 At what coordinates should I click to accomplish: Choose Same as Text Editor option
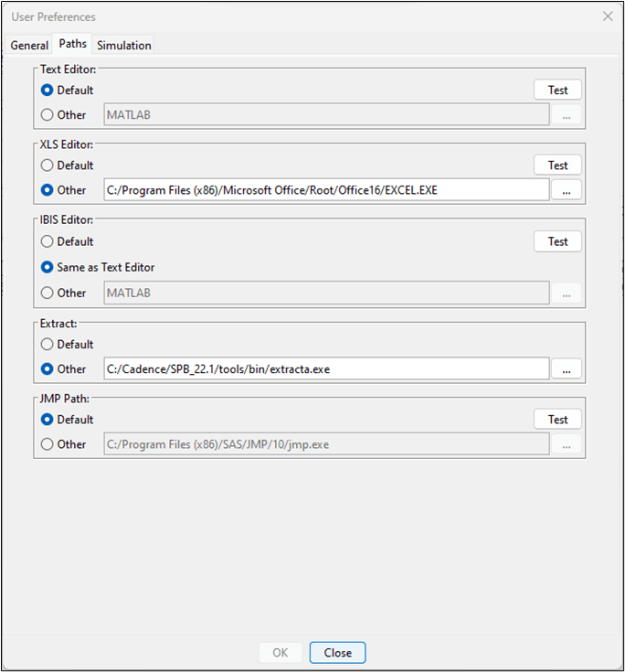click(47, 267)
